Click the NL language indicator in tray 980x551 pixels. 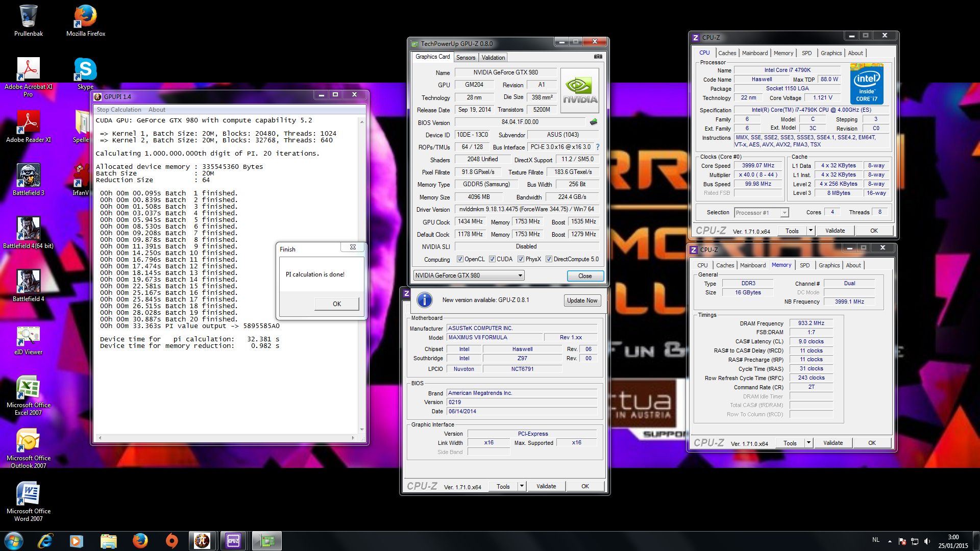pyautogui.click(x=876, y=540)
